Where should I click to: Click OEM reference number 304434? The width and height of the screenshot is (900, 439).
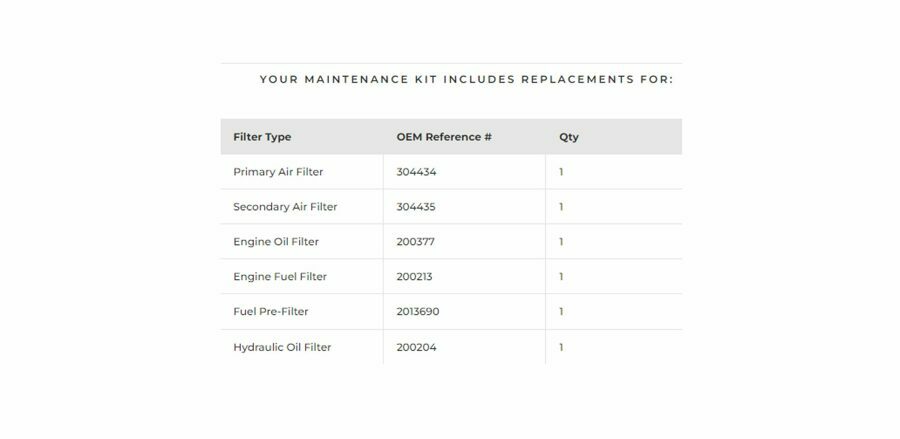pyautogui.click(x=417, y=172)
